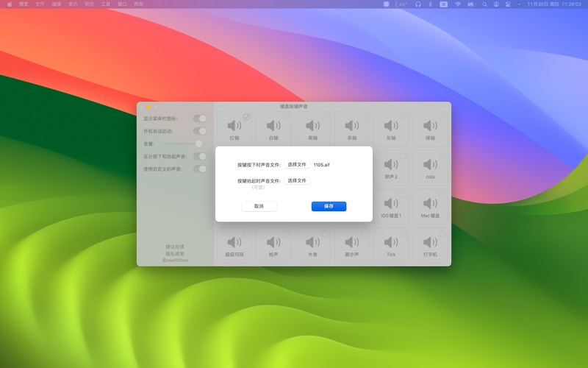This screenshot has width=588, height=368.
Task: Pick the cola sound tile
Action: [430, 169]
